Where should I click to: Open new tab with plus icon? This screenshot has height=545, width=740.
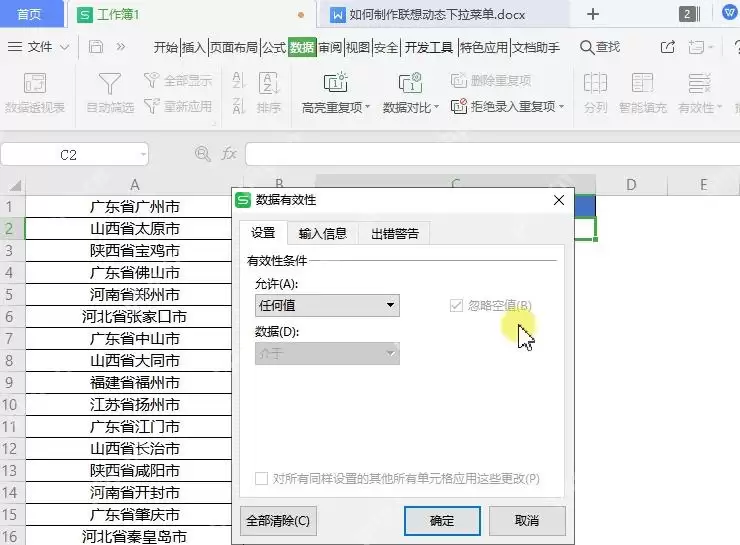[x=593, y=14]
